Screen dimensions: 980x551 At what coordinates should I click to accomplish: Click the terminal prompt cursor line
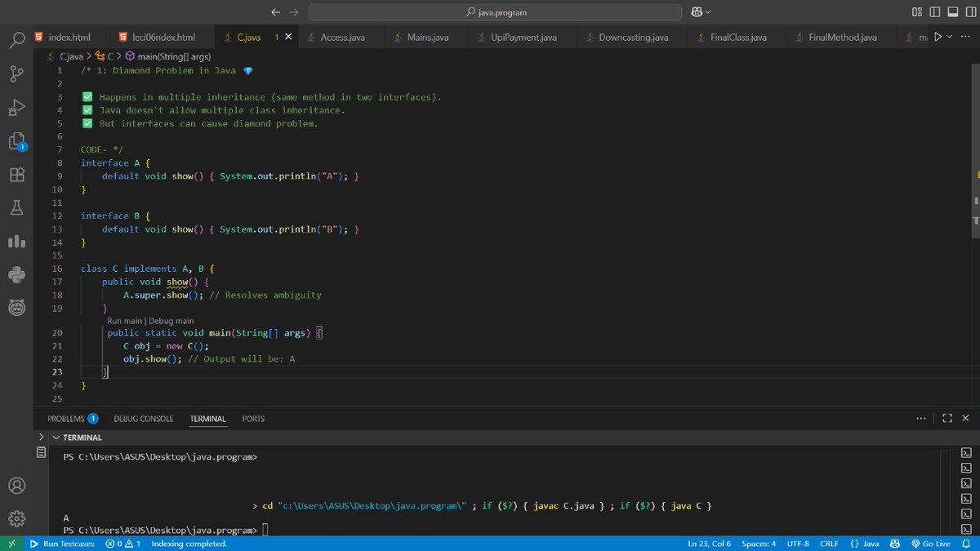(166, 531)
